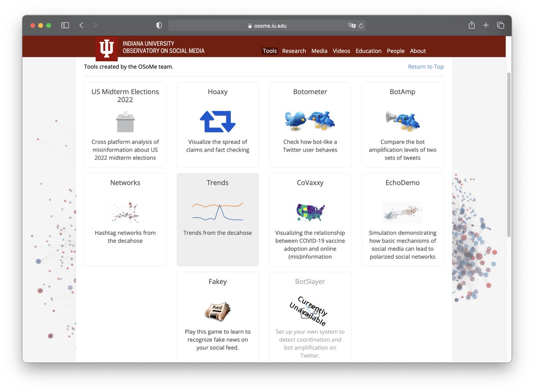
Task: Click 'Visualize the spread of claims' description
Action: click(x=218, y=146)
